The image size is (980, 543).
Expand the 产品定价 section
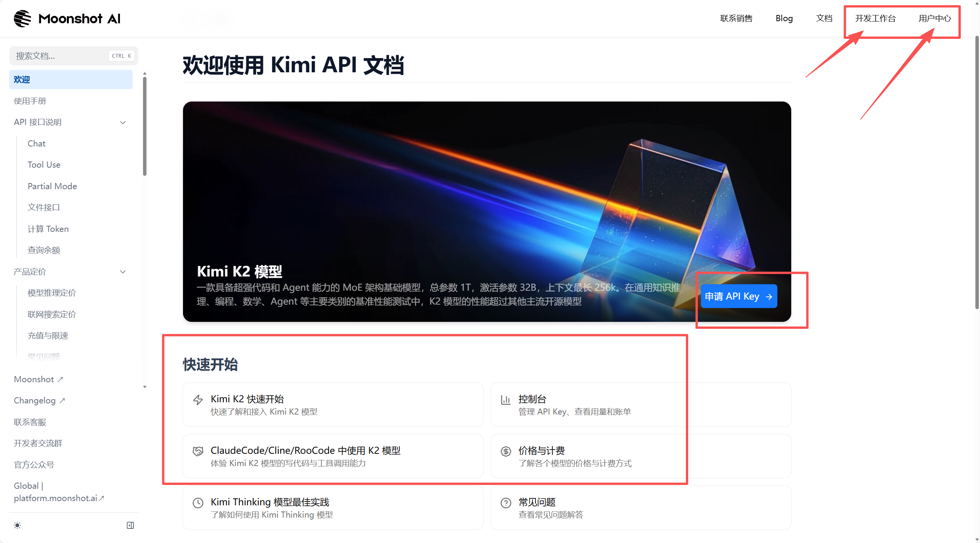pyautogui.click(x=123, y=271)
